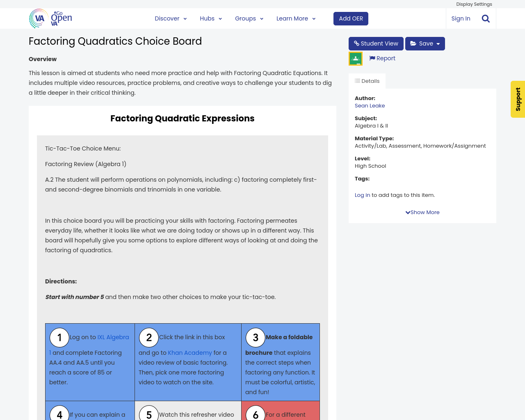
Task: Click the Add OER button
Action: (351, 18)
